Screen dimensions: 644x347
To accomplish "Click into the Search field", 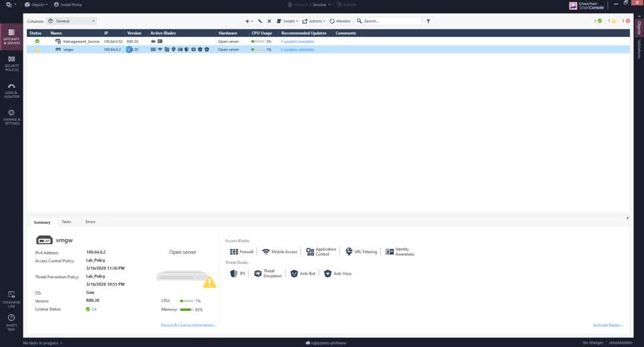I will (388, 21).
